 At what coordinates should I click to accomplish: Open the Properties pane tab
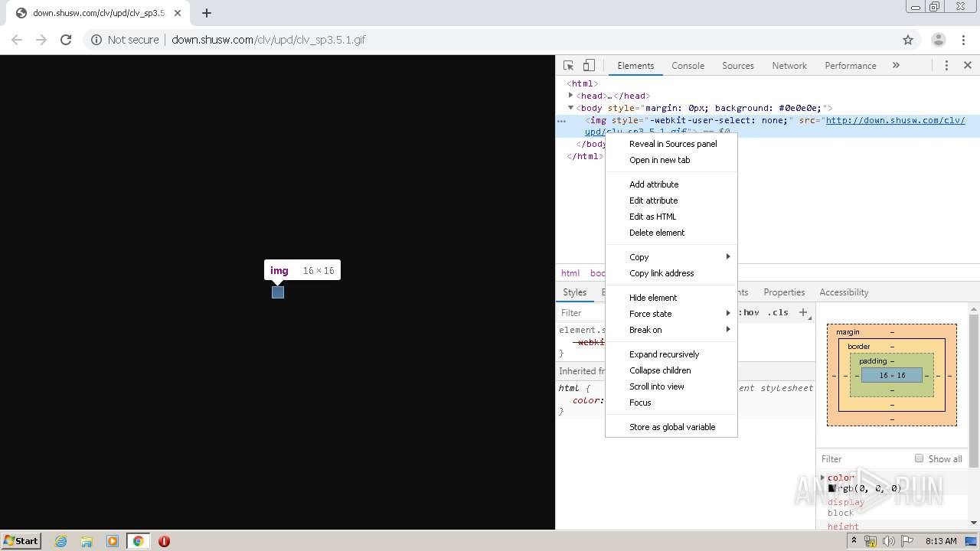coord(784,292)
